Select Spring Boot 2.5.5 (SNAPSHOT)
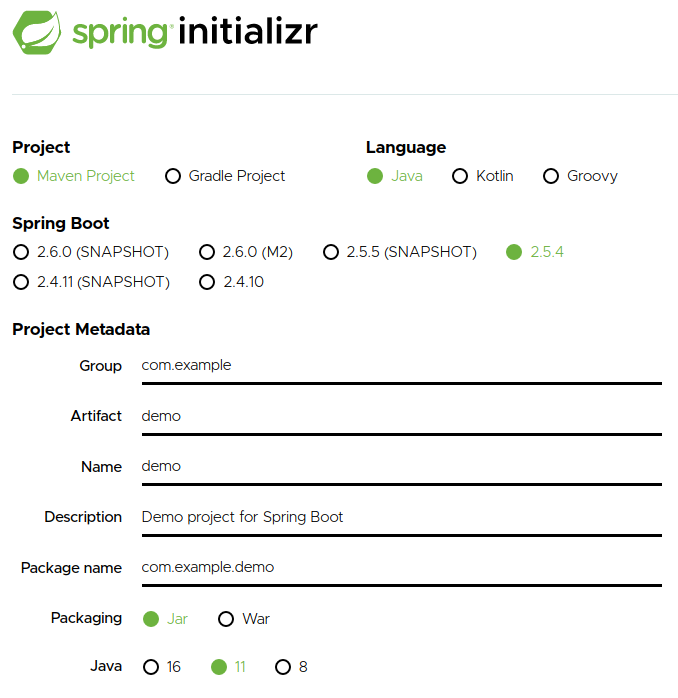Screen dimensions: 678x698 tap(331, 252)
